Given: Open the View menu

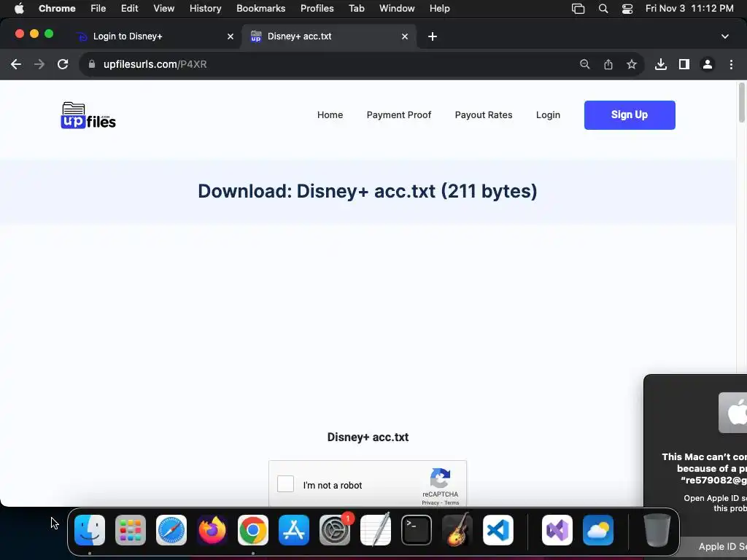Looking at the screenshot, I should pos(164,9).
